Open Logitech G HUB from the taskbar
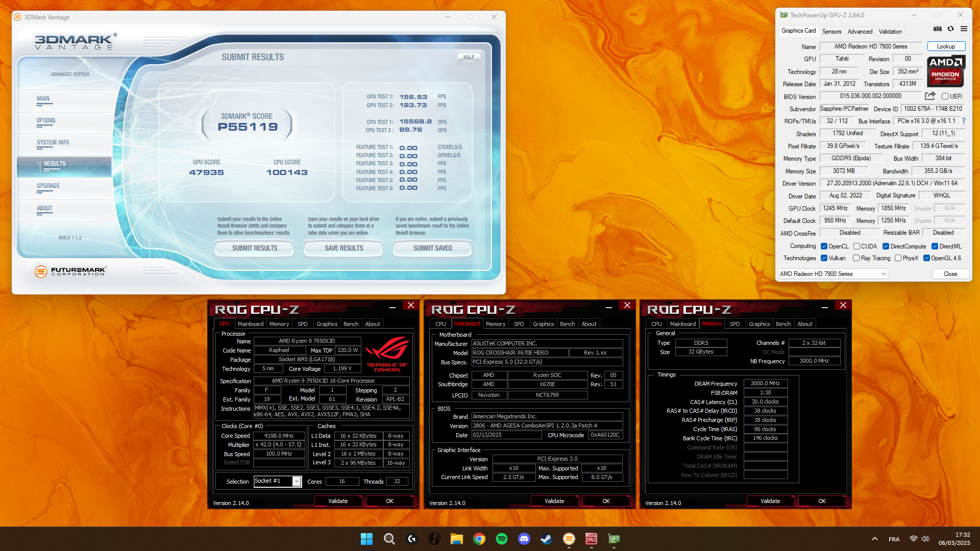Screen dimensions: 980x551 (x=412, y=539)
